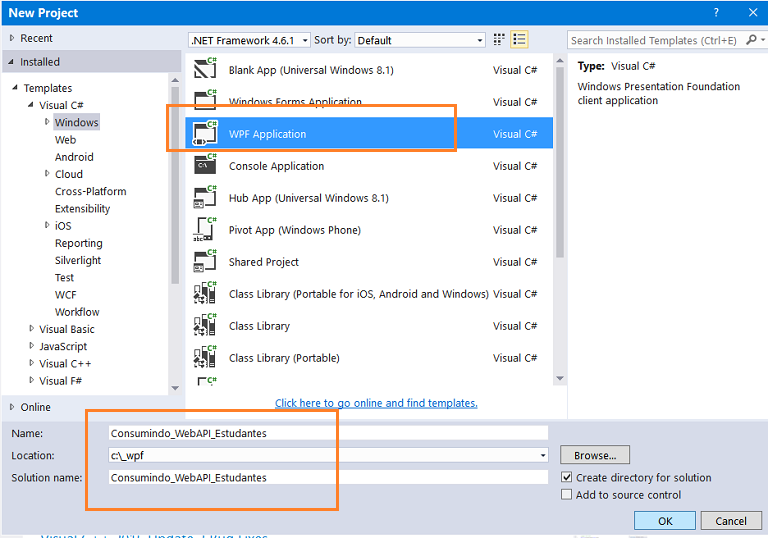Select the Blank App template icon

pos(206,70)
